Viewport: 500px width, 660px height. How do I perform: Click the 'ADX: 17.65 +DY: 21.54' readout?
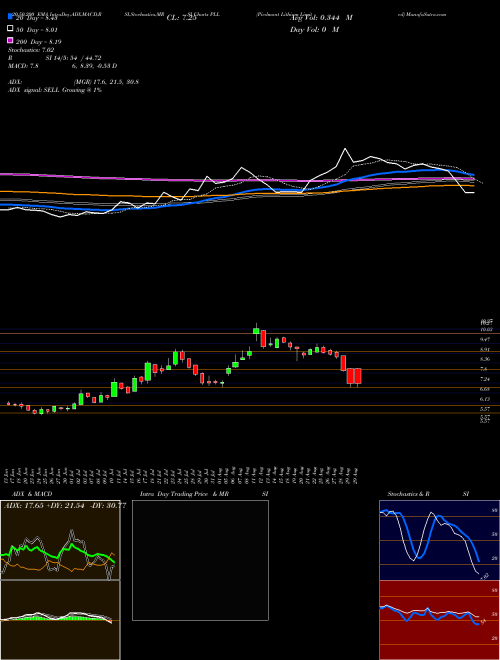(x=43, y=506)
